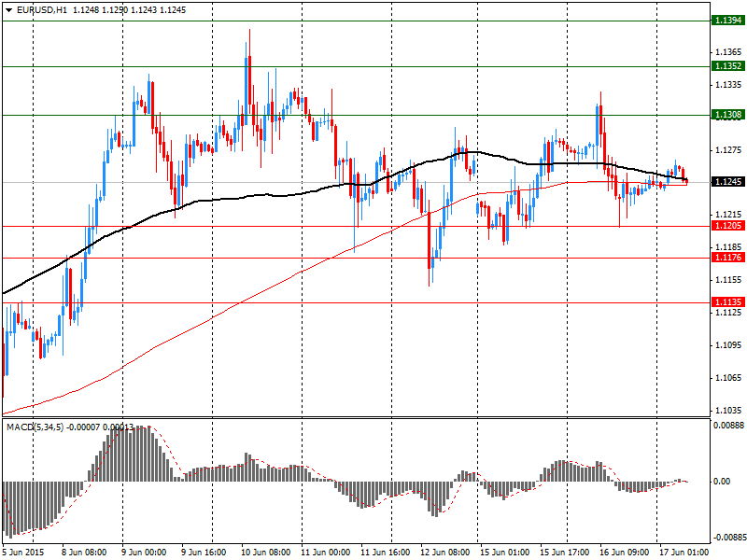
Task: Select the 1.1176 red support level label
Action: [728, 258]
